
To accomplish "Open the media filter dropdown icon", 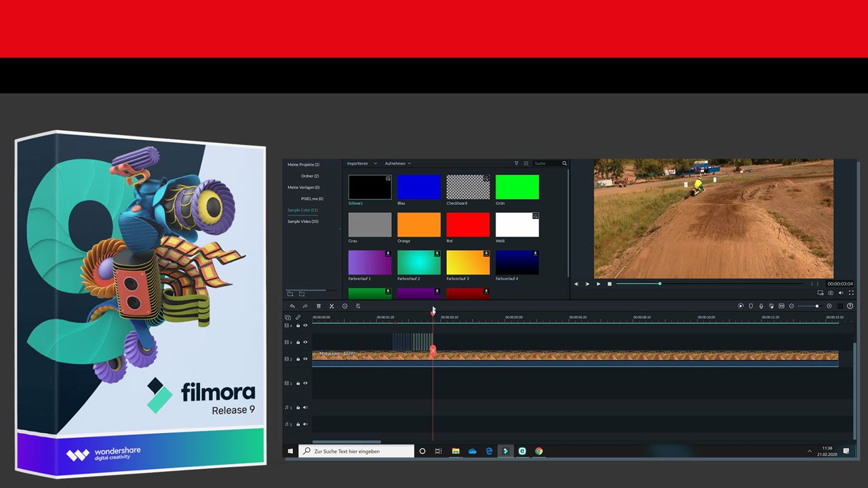I will coord(517,163).
